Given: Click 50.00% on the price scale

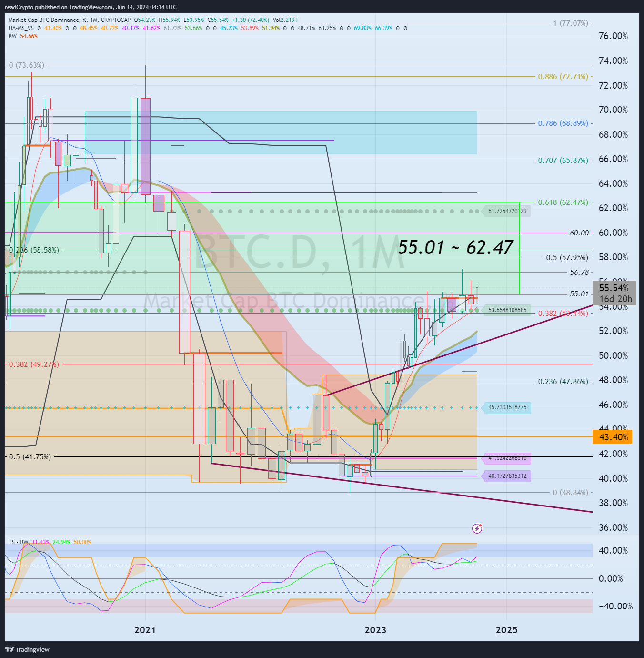Looking at the screenshot, I should tap(613, 355).
